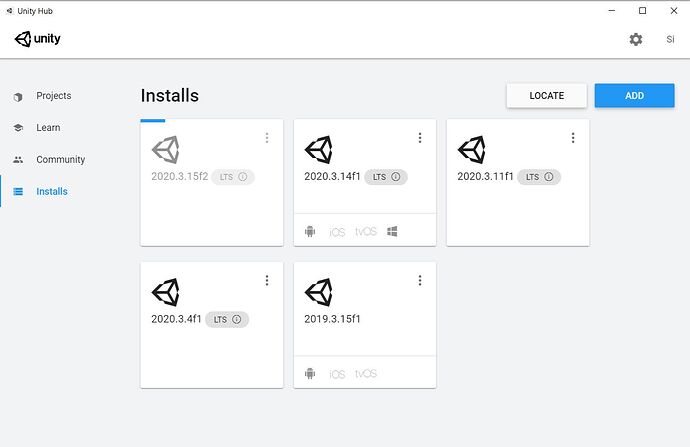
Task: Open the three-dot menu for 2020.3.11f1
Action: click(573, 138)
